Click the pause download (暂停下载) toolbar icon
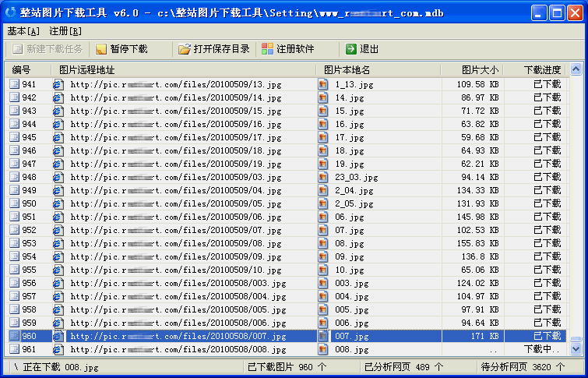 coord(101,49)
